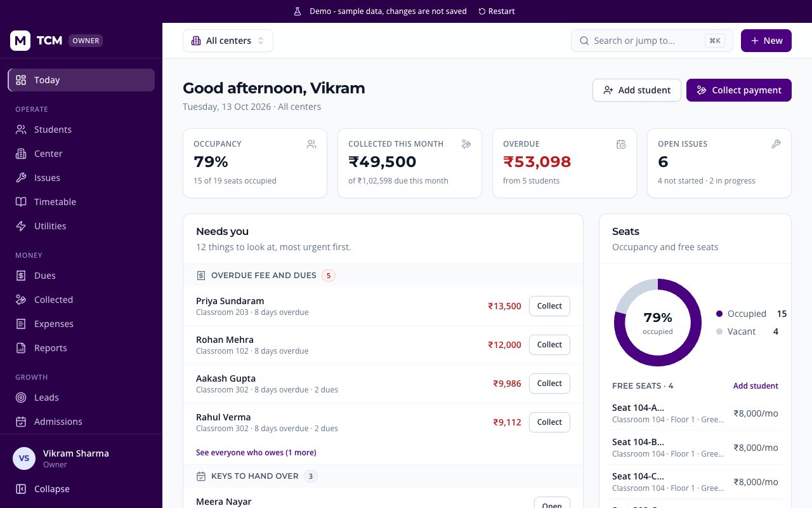Open Meera Nayar key handover
Viewport: 812px width, 508px height.
552,502
